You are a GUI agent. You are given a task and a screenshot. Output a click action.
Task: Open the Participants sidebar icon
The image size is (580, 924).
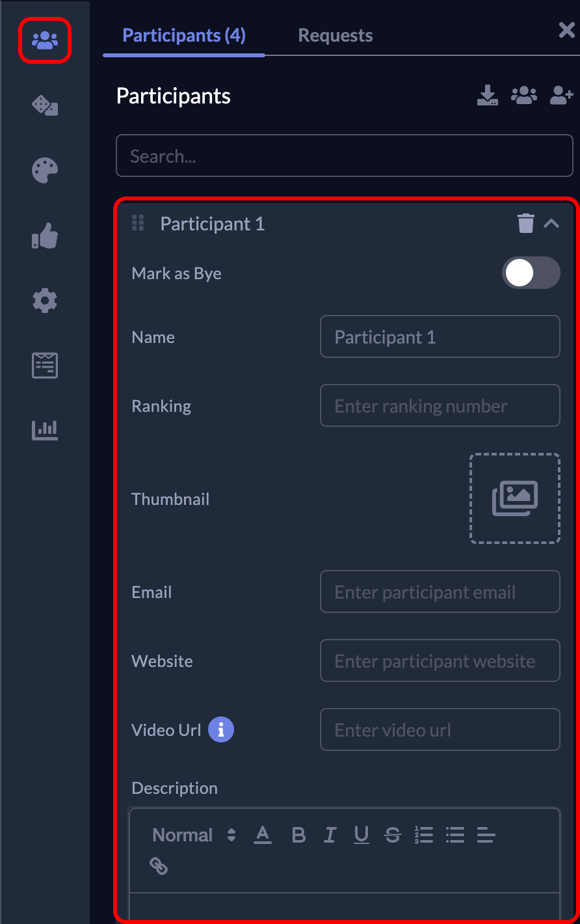45,41
